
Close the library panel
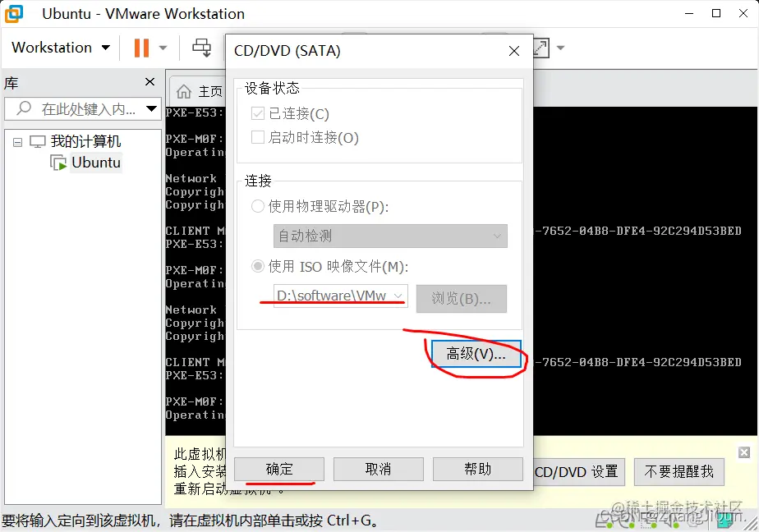(150, 82)
